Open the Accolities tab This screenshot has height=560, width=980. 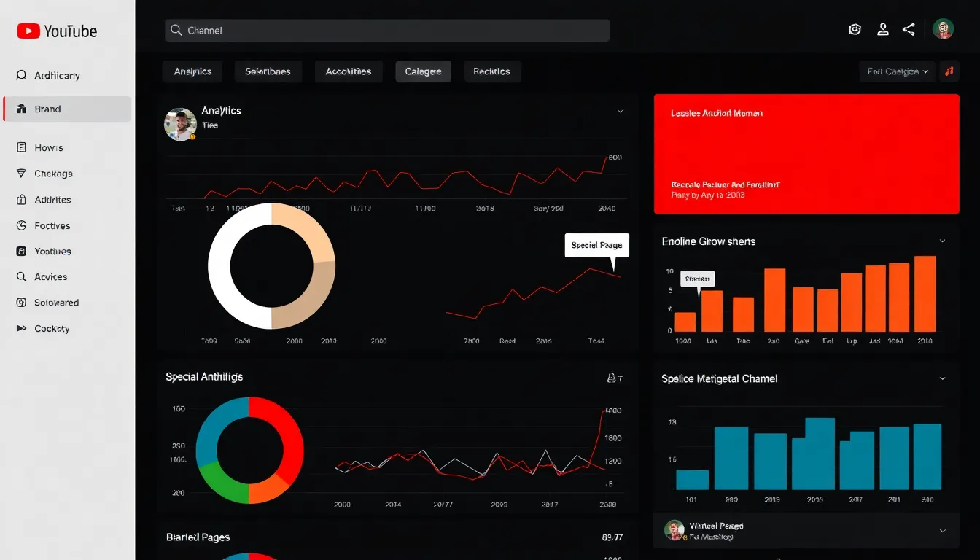tap(349, 71)
